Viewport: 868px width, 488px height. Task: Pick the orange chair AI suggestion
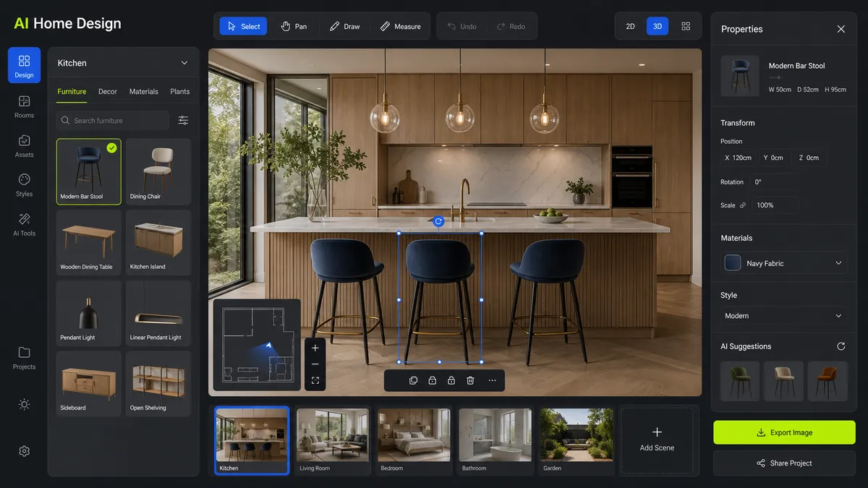tap(827, 381)
